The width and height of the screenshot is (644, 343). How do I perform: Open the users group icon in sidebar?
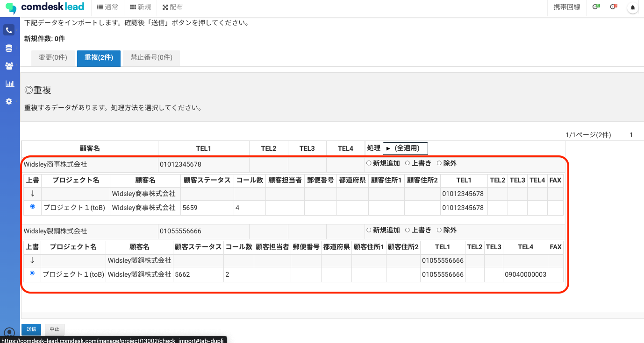pyautogui.click(x=9, y=66)
